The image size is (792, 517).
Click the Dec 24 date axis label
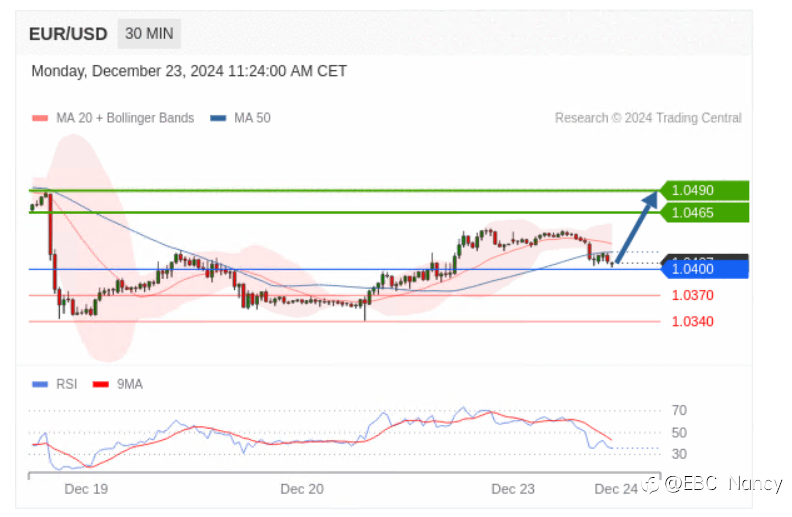616,489
